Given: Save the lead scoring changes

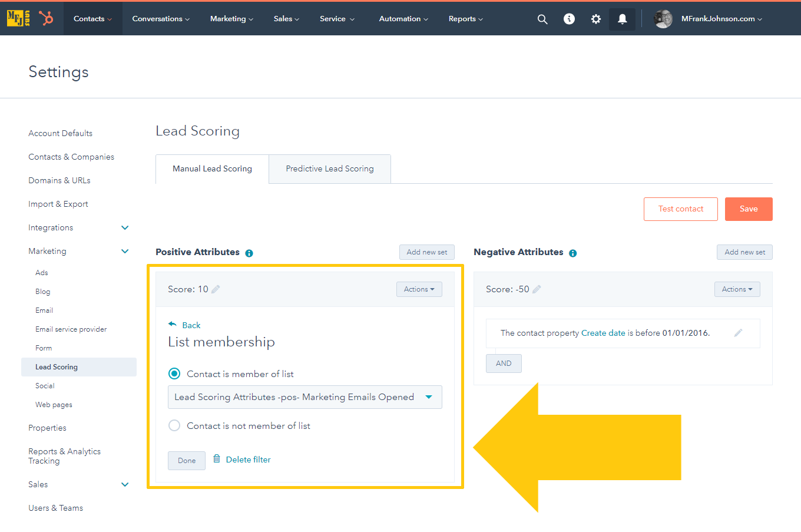Looking at the screenshot, I should [749, 209].
